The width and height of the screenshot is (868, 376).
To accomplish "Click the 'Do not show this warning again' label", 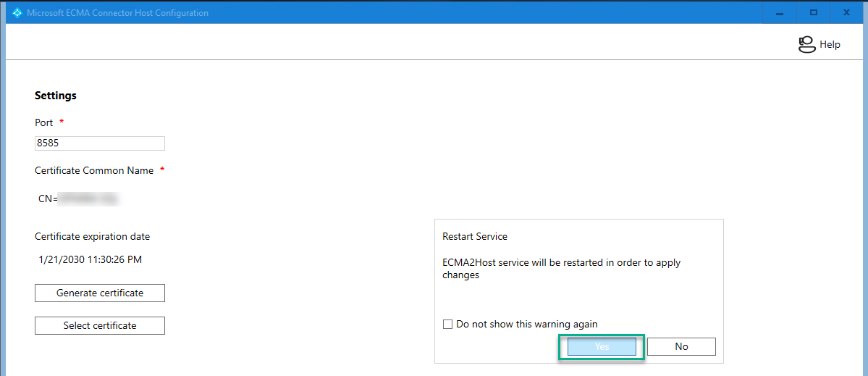I will point(526,325).
